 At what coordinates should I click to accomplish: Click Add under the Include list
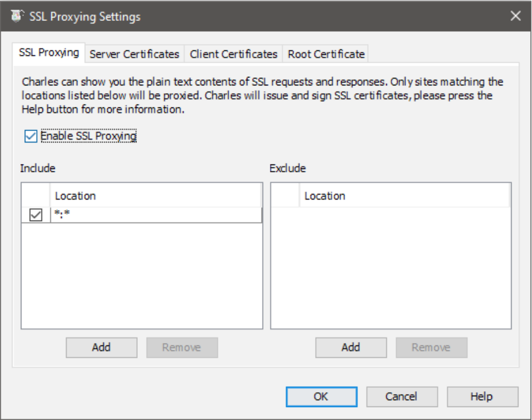(x=101, y=348)
